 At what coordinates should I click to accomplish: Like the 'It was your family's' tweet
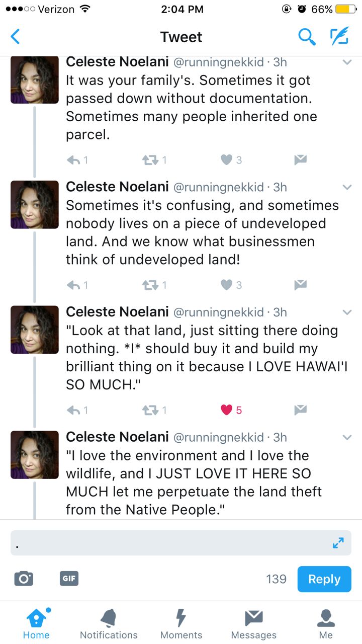227,160
